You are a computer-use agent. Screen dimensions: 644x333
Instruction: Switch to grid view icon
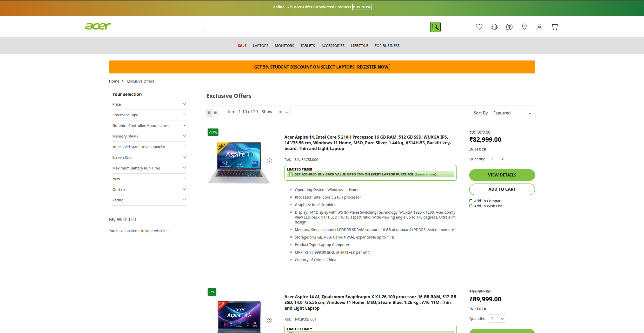(215, 113)
